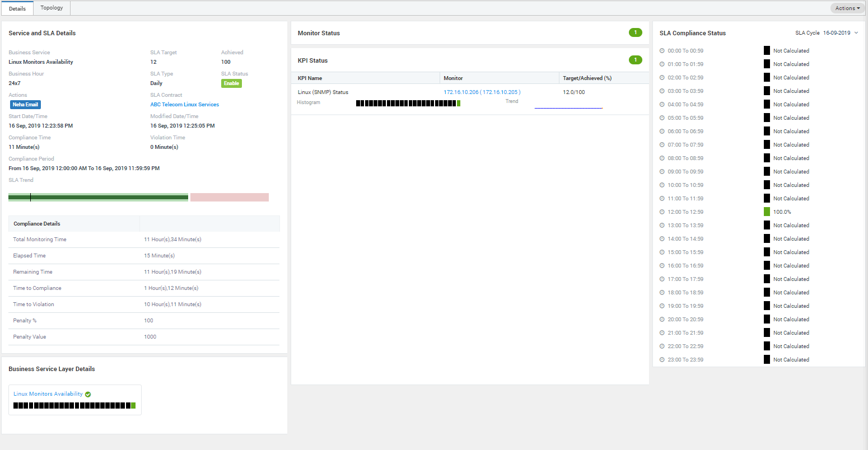Select the Remaining Time row

click(144, 272)
